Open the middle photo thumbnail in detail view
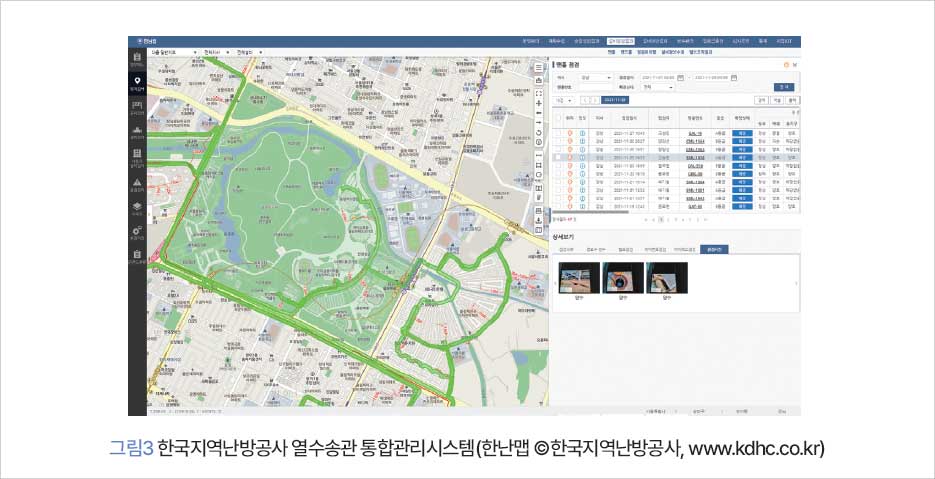 623,279
